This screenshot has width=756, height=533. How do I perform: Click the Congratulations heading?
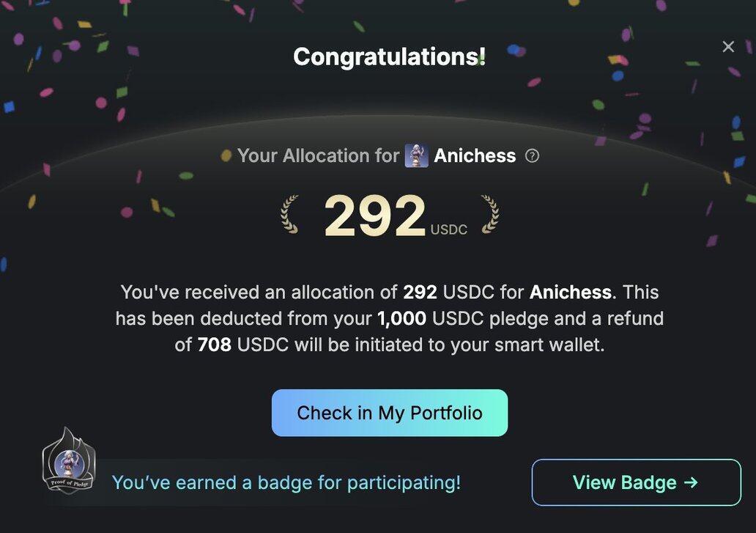pyautogui.click(x=389, y=56)
